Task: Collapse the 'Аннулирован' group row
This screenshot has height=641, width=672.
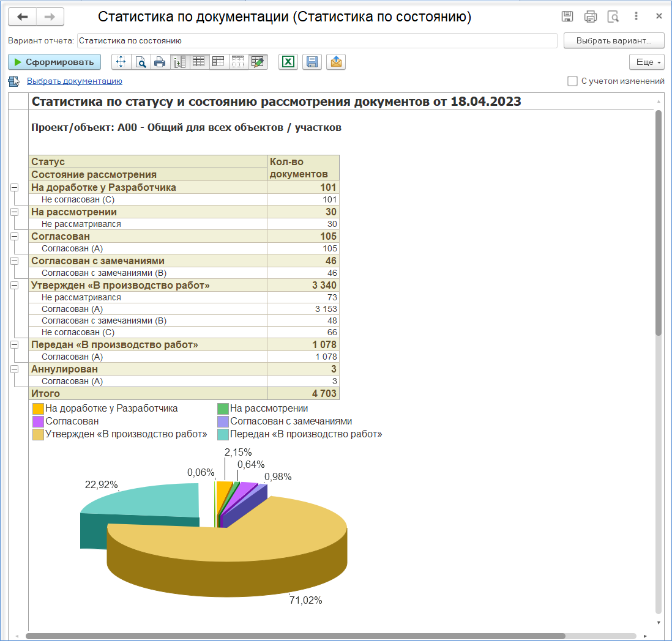Action: (x=15, y=369)
